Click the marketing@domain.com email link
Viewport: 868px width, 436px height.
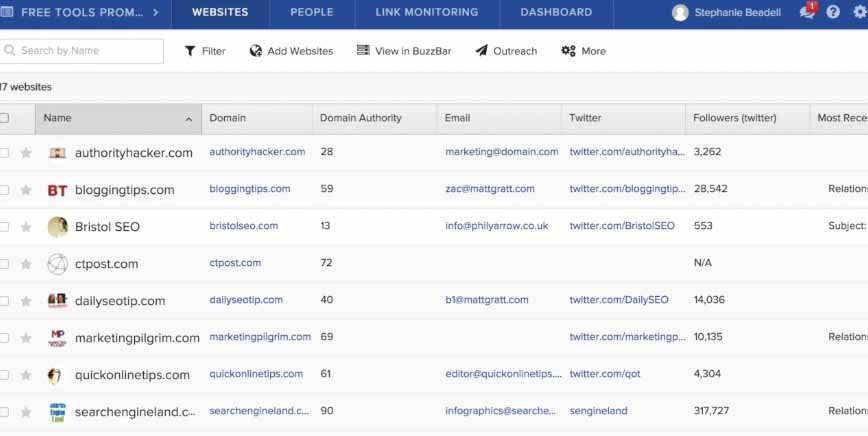click(502, 152)
